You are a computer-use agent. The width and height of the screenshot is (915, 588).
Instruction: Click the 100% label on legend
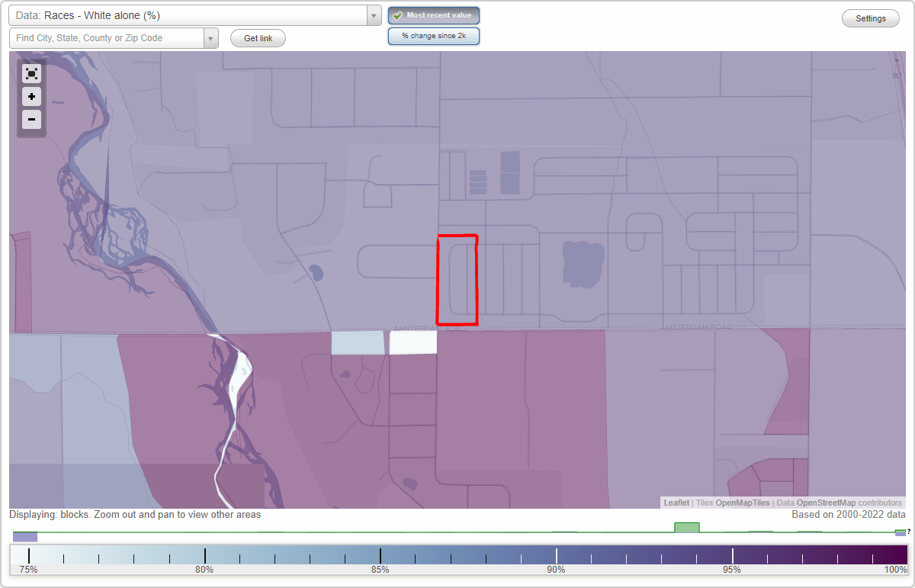click(x=895, y=570)
